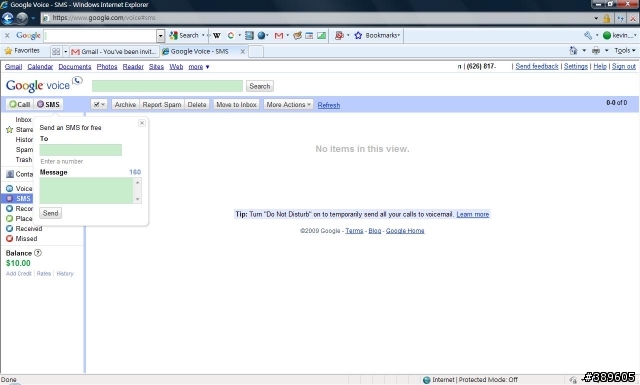Switch to the Gmail browser tab
Screen dimensions: 640x385
tap(114, 51)
